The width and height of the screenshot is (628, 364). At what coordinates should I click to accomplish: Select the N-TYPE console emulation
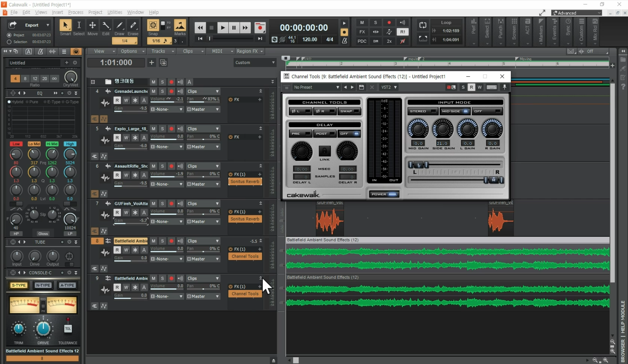point(43,285)
